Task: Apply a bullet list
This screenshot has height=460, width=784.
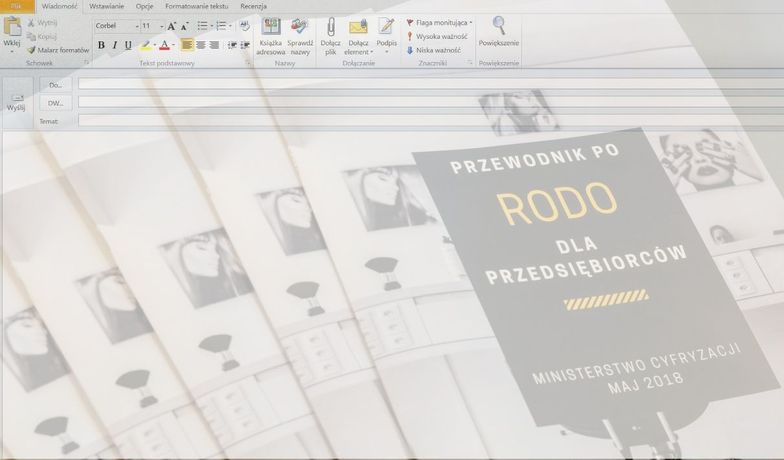Action: click(x=202, y=26)
